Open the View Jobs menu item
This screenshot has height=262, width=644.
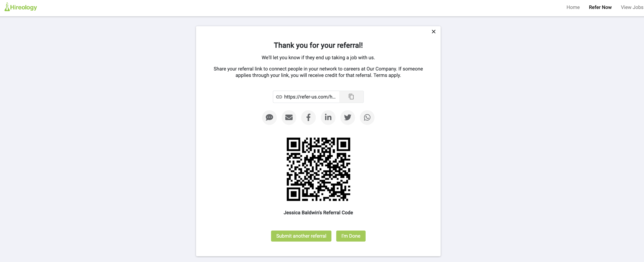[632, 7]
